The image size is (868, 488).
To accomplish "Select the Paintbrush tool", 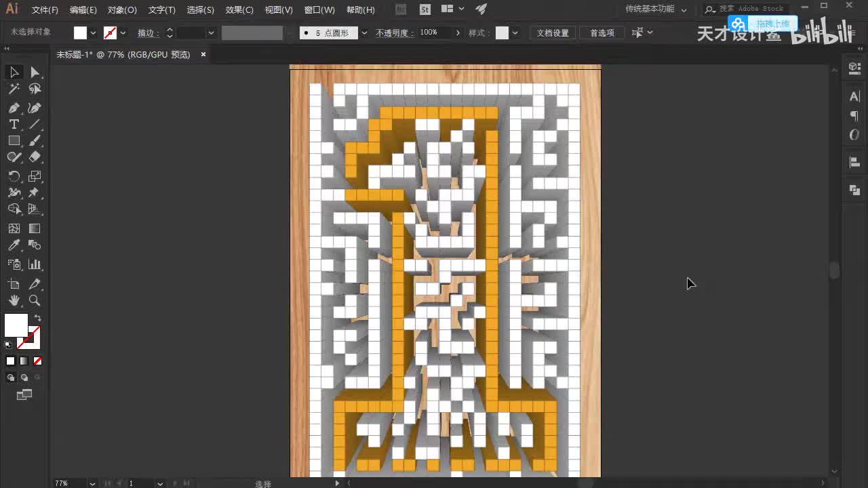I will 35,140.
